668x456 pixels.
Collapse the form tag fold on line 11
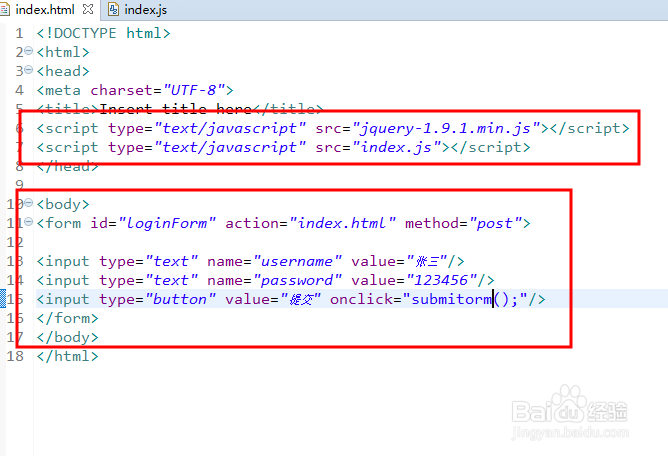tap(29, 221)
